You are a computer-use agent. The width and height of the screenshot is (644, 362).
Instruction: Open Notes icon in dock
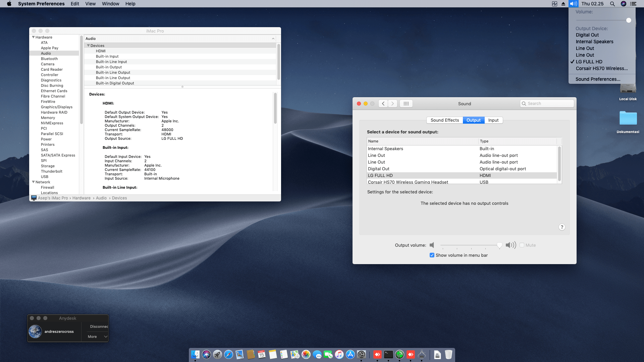pyautogui.click(x=273, y=355)
